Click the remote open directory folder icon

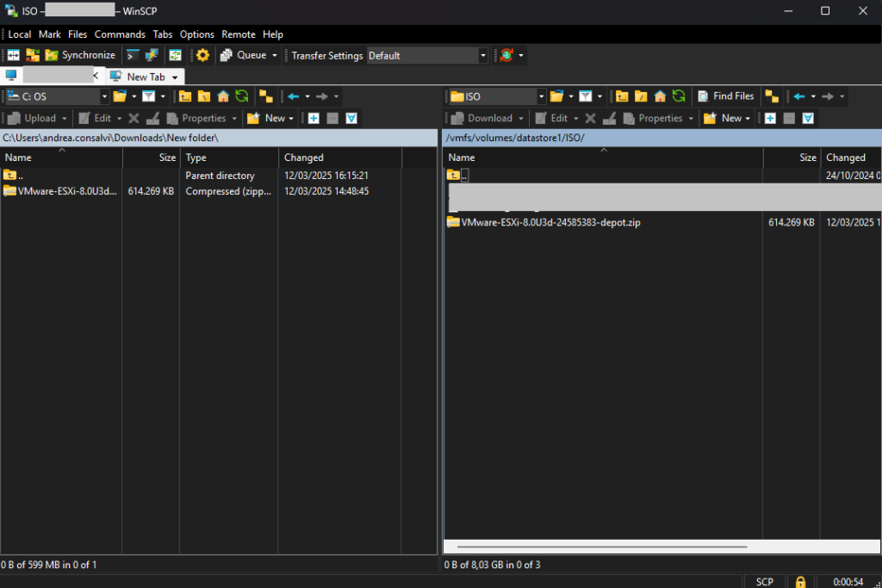[557, 96]
